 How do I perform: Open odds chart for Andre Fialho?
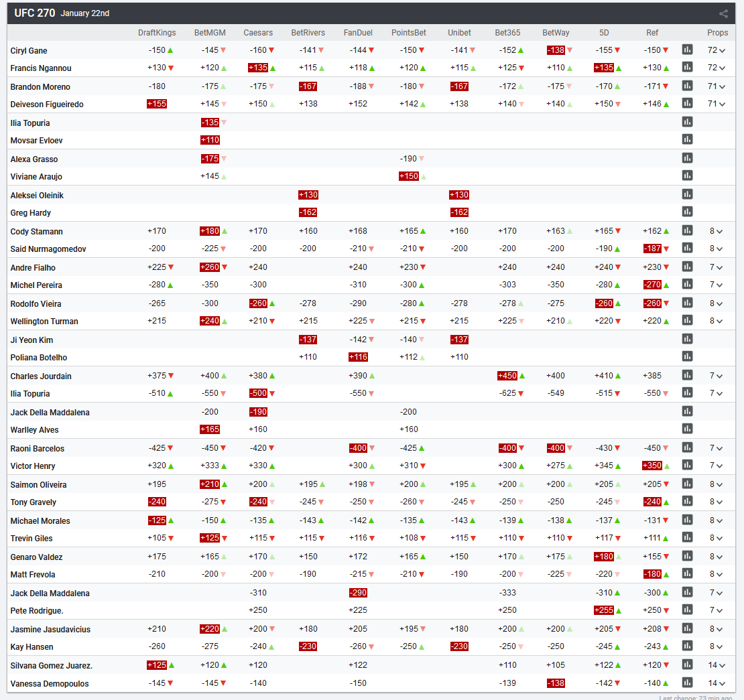point(687,267)
